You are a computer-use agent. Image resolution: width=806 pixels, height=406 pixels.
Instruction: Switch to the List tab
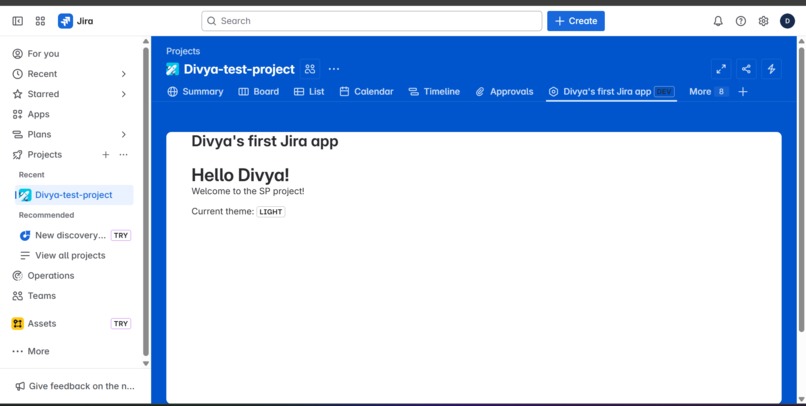coord(309,91)
